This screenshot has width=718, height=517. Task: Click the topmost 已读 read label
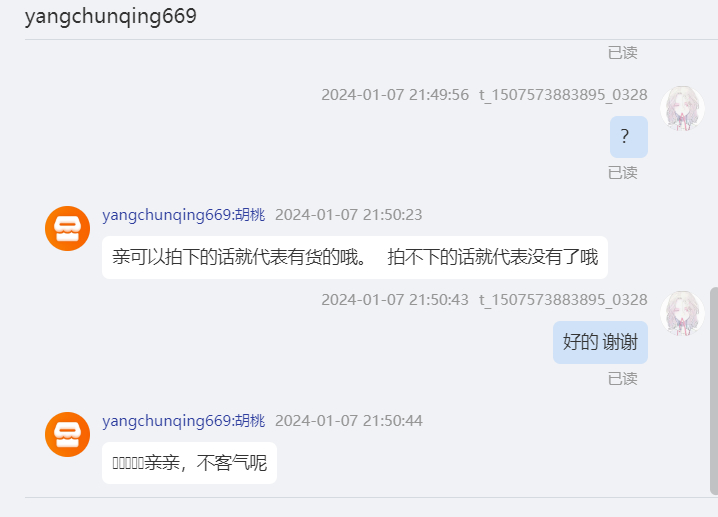click(623, 53)
